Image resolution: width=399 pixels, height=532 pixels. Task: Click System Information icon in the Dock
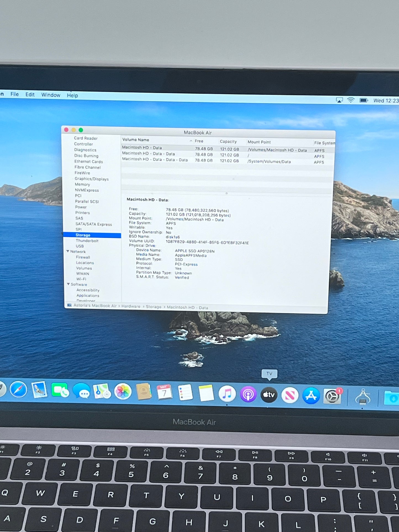(363, 397)
